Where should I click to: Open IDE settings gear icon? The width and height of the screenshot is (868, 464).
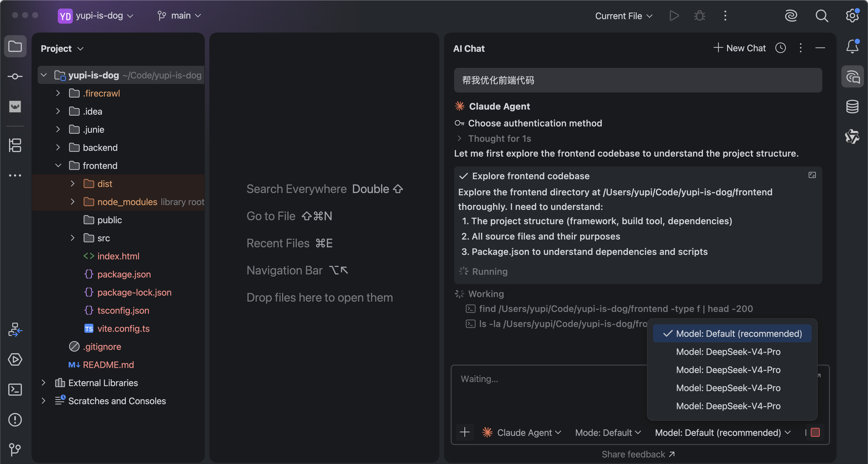point(852,16)
